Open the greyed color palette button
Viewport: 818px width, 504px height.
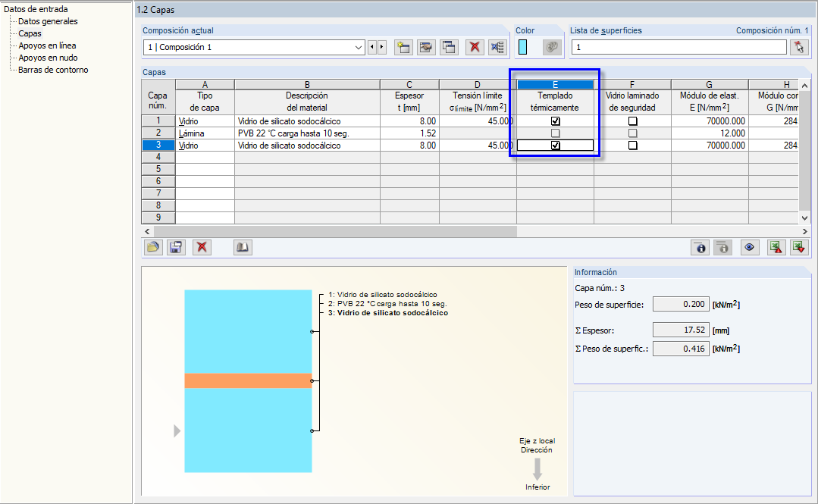click(x=551, y=48)
